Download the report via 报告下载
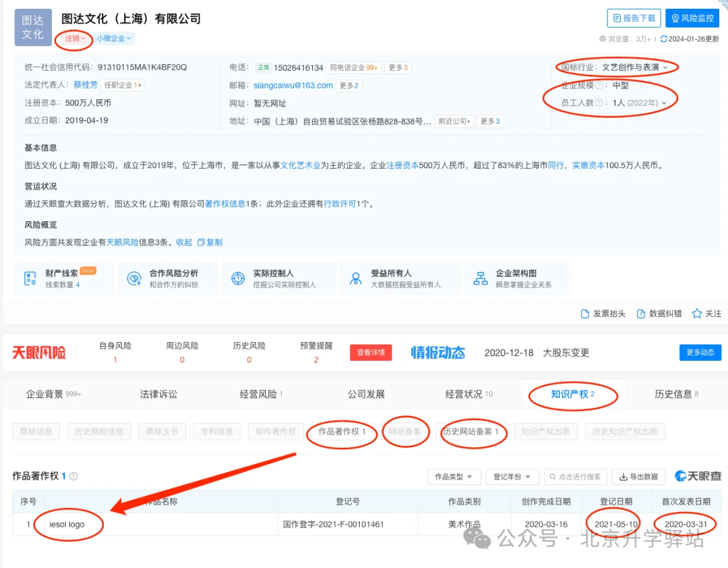 (x=634, y=18)
